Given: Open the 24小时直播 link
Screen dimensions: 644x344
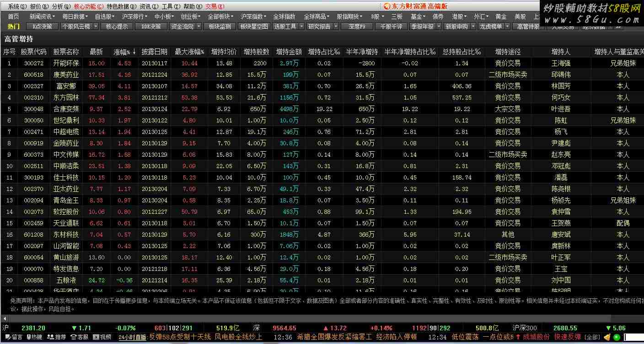Looking at the screenshot, I should coord(132,337).
